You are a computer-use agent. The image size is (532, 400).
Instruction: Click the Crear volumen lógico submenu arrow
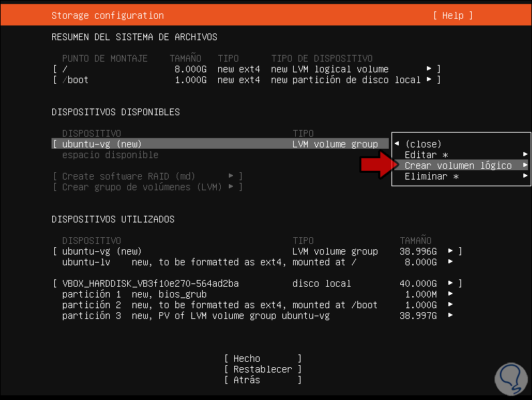(x=525, y=165)
